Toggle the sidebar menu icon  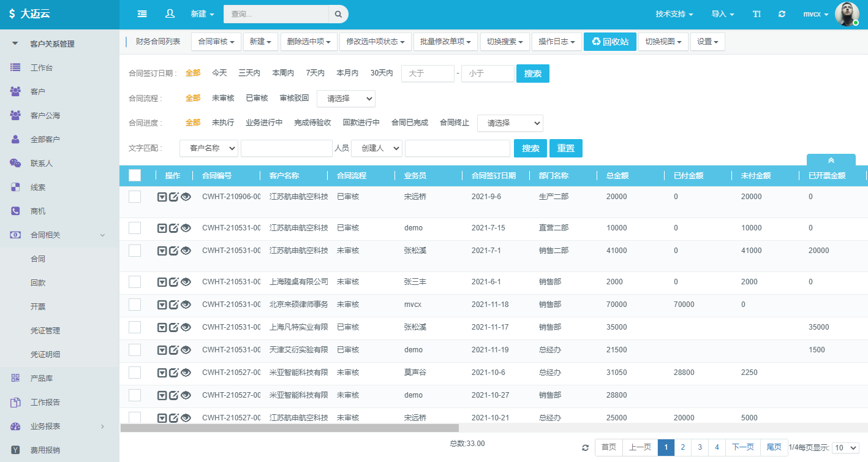[x=142, y=13]
